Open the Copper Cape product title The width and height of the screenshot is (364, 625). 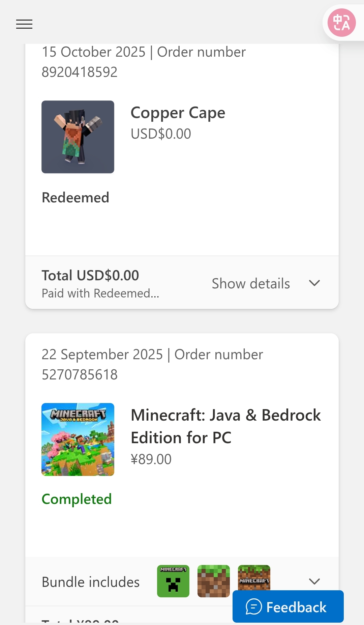pos(178,113)
